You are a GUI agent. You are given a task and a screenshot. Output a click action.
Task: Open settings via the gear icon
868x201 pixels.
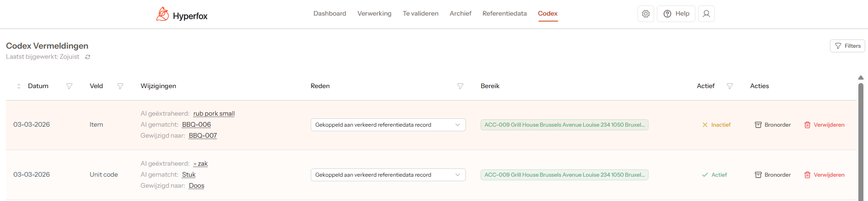tap(646, 14)
